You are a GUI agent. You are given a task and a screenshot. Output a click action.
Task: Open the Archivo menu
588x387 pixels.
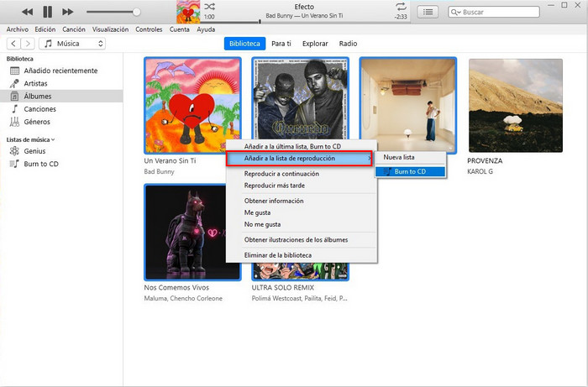[x=18, y=29]
